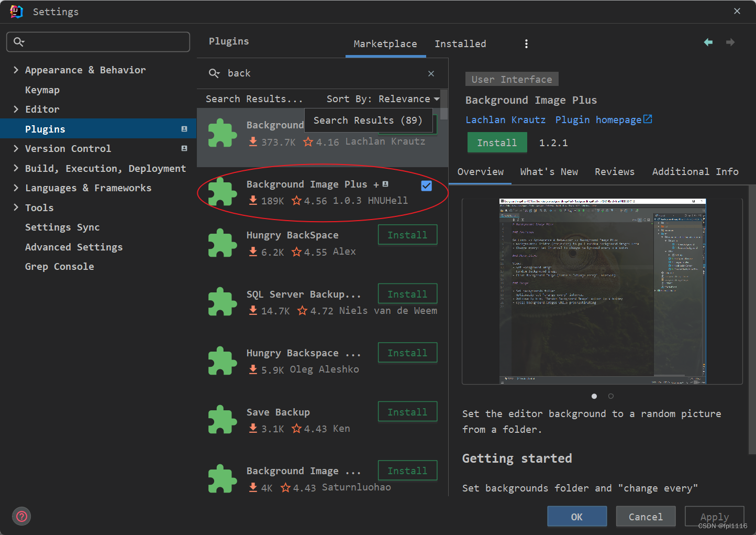Navigate back with the left arrow
Screen dimensions: 756x535
click(x=708, y=42)
